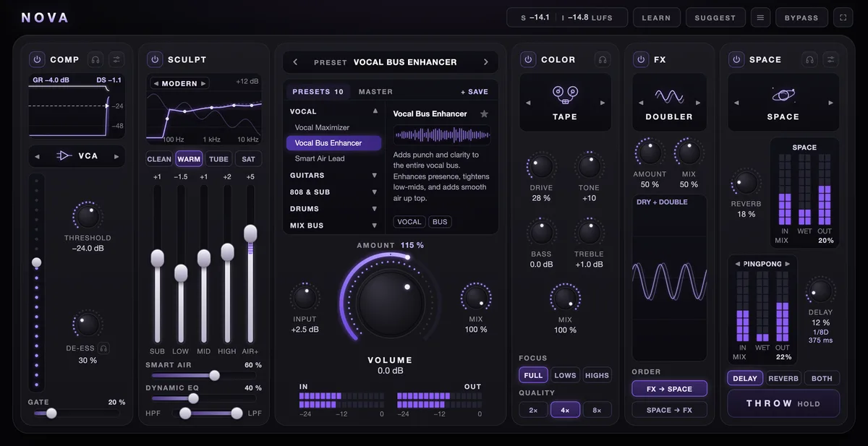Select the TUBE sculpt mode

pos(218,159)
